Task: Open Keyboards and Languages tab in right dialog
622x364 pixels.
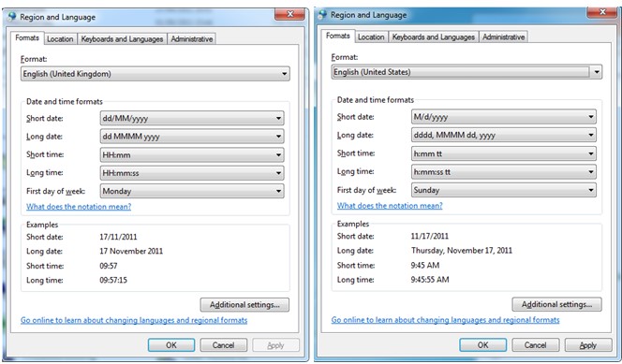Action: (x=433, y=36)
